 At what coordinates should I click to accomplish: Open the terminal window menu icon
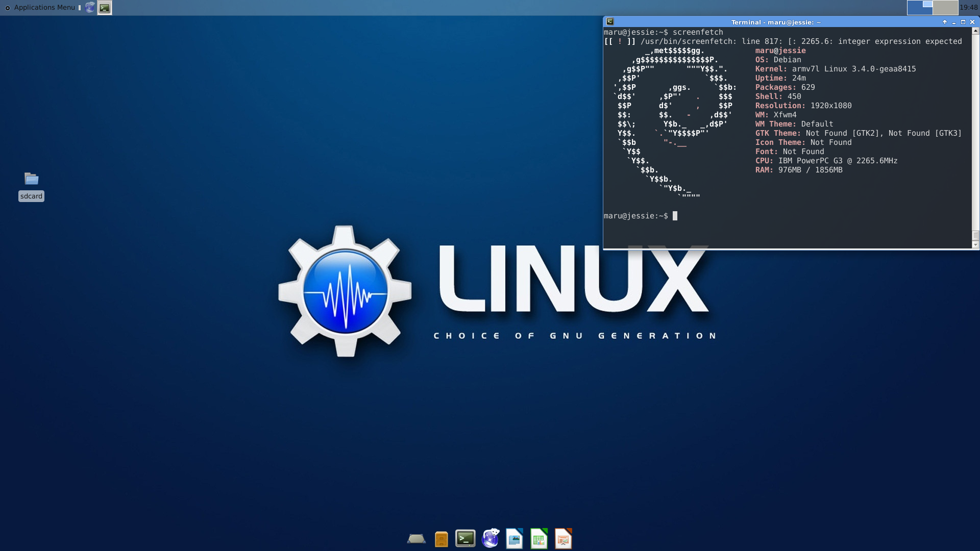(x=610, y=22)
